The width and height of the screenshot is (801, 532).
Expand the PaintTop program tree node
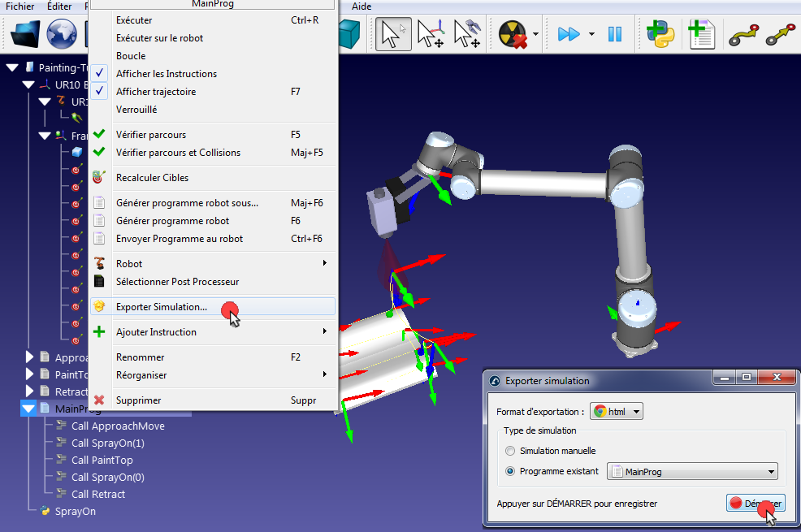[x=29, y=374]
